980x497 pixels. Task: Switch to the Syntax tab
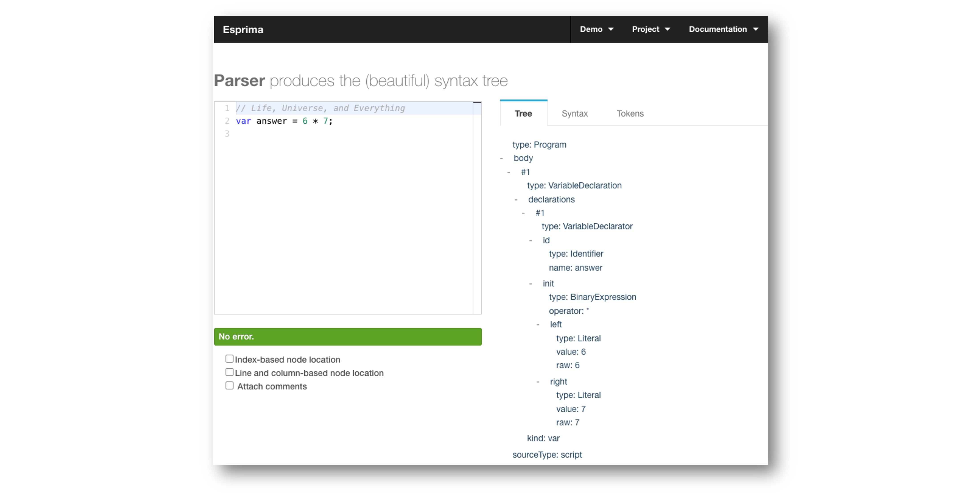[575, 113]
